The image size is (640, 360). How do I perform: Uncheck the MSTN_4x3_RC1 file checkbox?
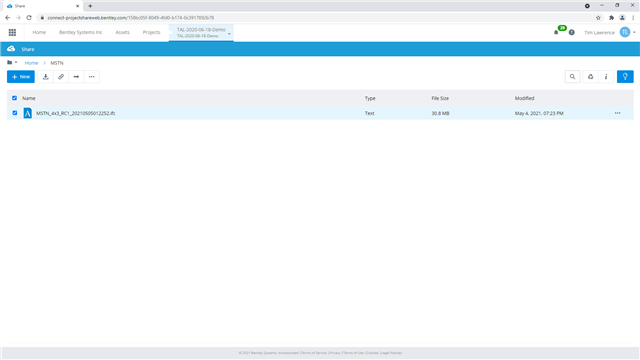(x=15, y=113)
